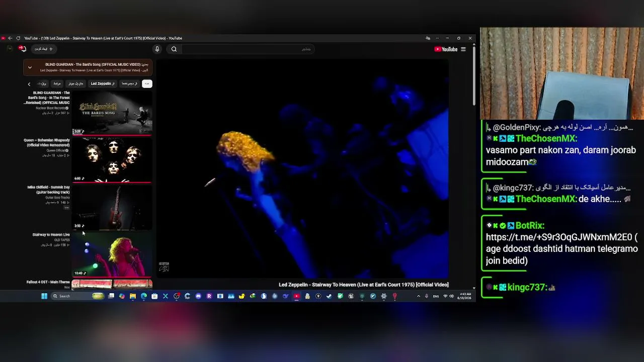Click the Wi-Fi icon in the system tray
This screenshot has height=362, width=644.
point(445,296)
